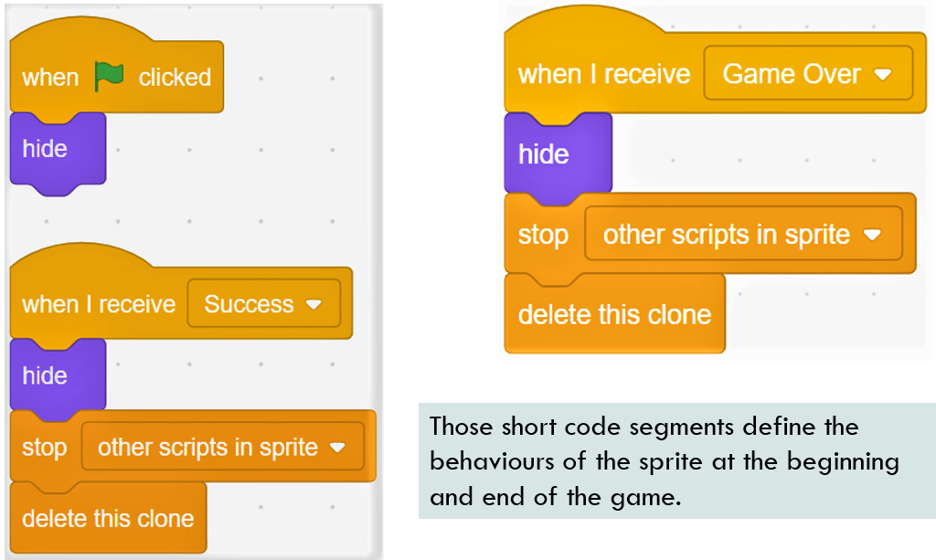
Task: Click the arrow of the Game Over script's stop dropdown
Action: point(872,236)
